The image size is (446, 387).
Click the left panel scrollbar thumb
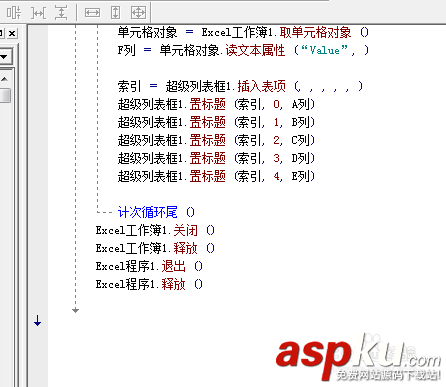tap(5, 95)
